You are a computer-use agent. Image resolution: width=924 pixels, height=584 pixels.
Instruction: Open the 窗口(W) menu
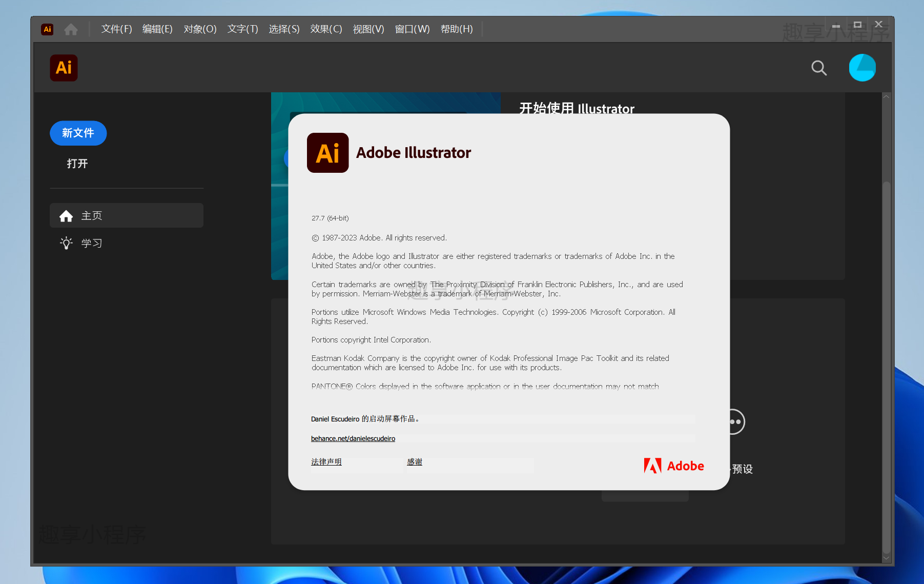[x=413, y=29]
